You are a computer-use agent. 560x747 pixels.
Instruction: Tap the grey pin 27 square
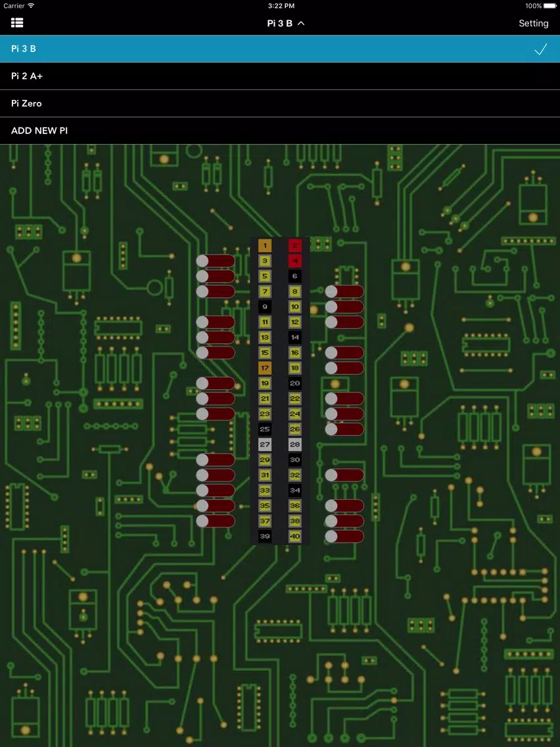pos(265,445)
